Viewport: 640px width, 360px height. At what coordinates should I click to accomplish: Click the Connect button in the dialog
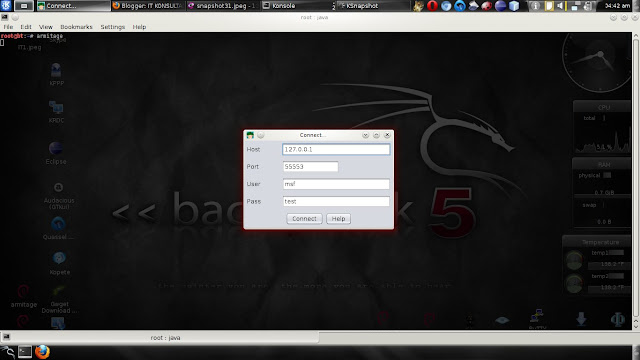pyautogui.click(x=304, y=219)
